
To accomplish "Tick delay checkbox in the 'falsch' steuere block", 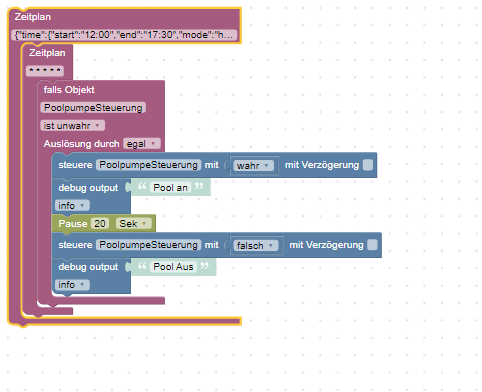I will click(x=372, y=245).
